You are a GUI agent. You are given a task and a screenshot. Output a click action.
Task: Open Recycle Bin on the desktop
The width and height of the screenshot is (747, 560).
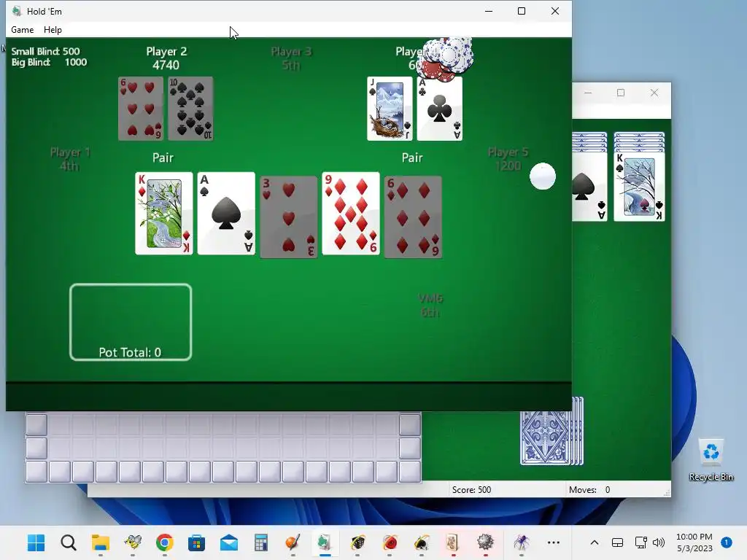click(711, 461)
